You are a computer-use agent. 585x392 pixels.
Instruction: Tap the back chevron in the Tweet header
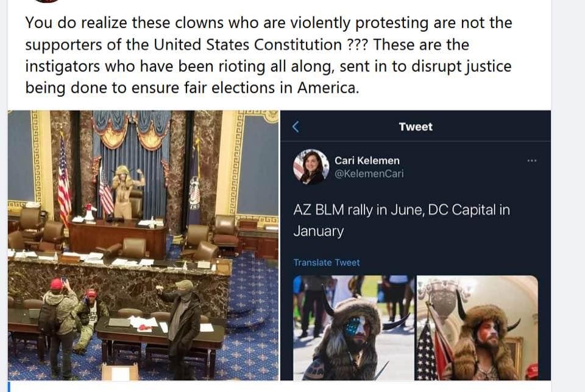(x=296, y=127)
